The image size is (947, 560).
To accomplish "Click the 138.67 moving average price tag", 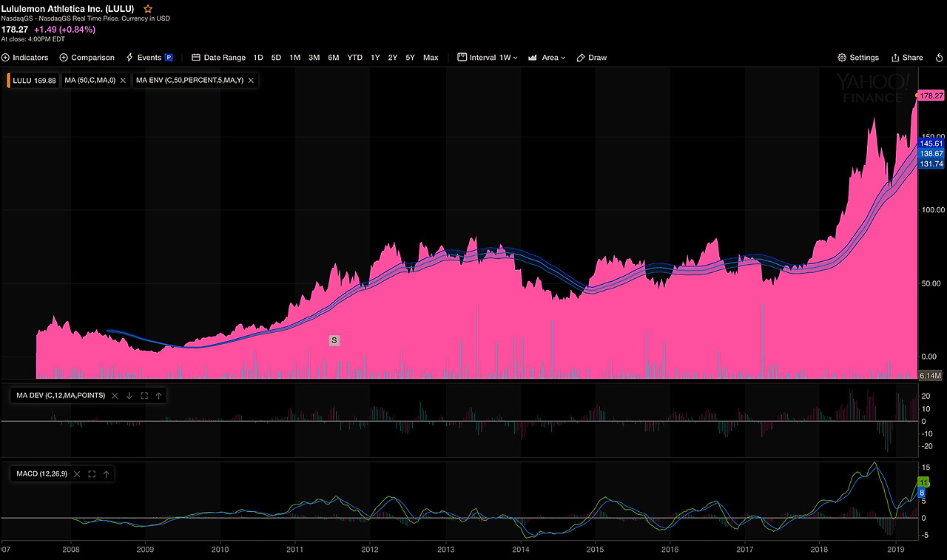I will 931,153.
